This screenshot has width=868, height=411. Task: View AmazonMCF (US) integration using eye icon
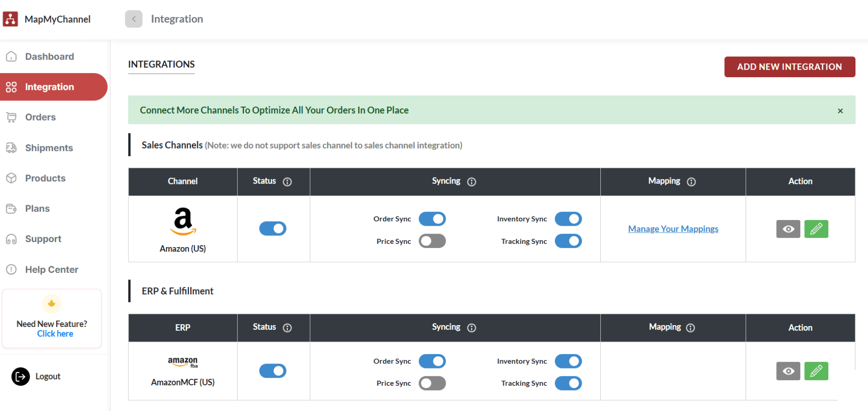[788, 371]
